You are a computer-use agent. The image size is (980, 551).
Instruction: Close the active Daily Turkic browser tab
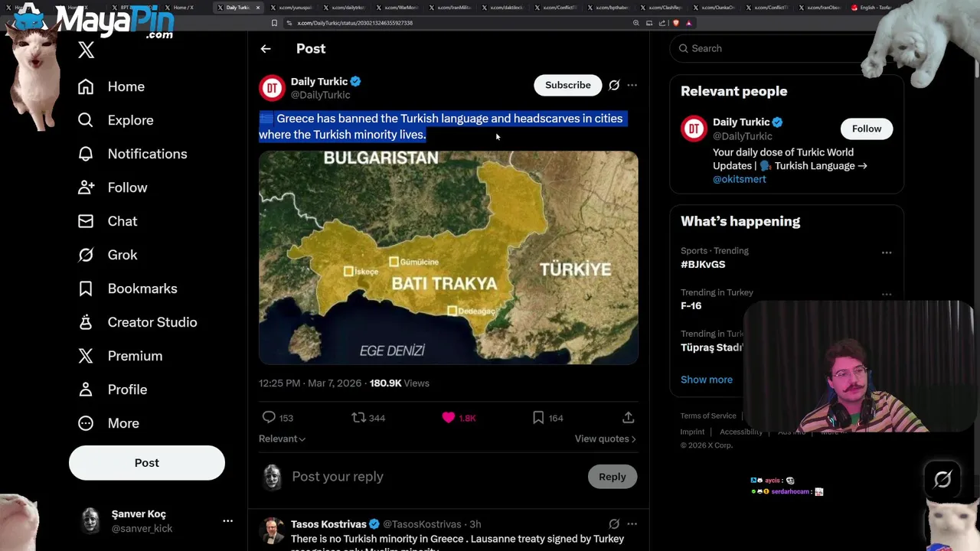click(258, 8)
